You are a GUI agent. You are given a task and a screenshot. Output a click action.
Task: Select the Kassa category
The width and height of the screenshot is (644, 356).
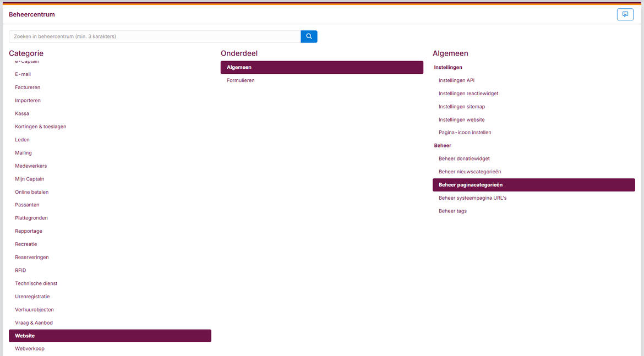point(22,113)
